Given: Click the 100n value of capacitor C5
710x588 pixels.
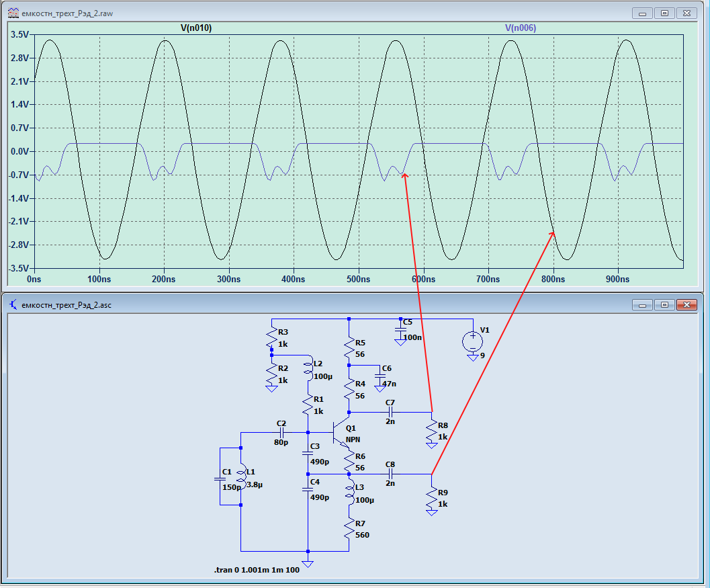Looking at the screenshot, I should [x=412, y=337].
